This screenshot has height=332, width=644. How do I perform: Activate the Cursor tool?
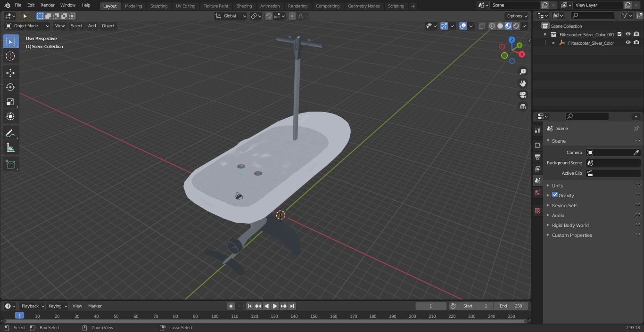pos(10,56)
